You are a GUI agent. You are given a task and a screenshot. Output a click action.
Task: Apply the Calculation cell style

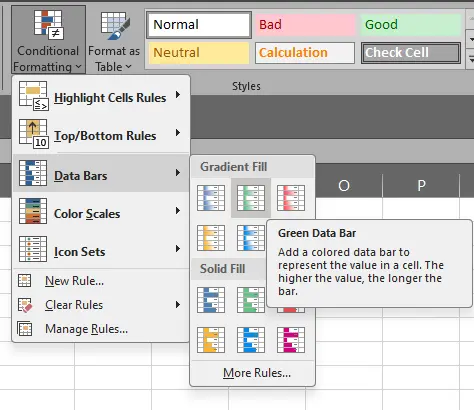pos(305,53)
